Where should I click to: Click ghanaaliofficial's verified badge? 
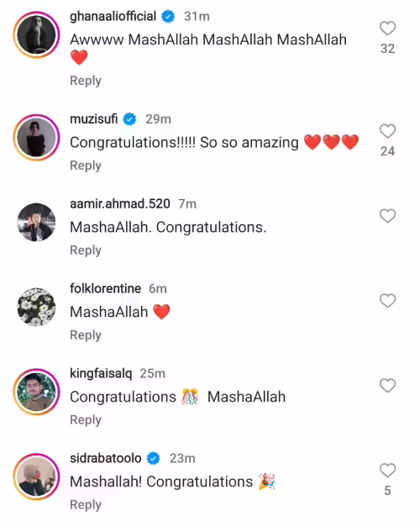click(x=168, y=16)
